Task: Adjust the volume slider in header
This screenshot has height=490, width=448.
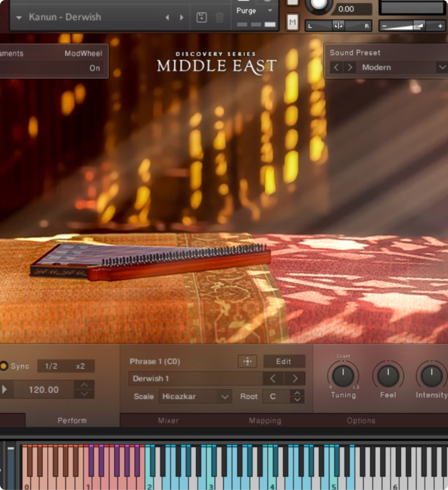Action: pos(412,26)
